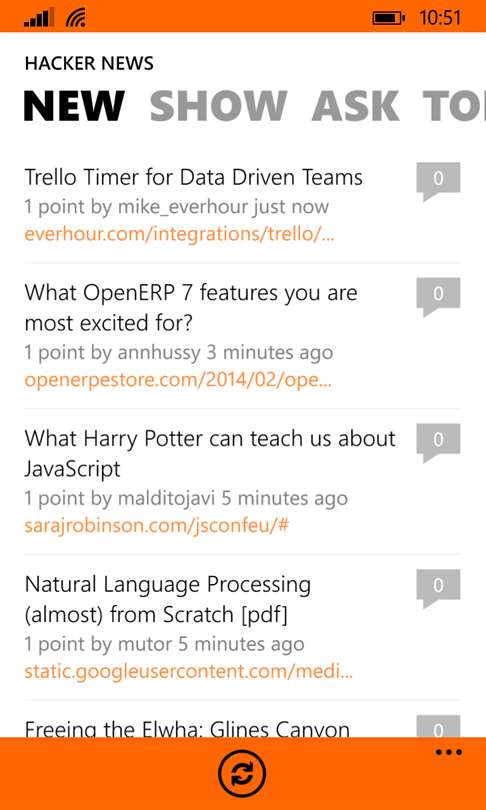Switch to the SHOW tab
The image size is (486, 810).
tap(218, 106)
